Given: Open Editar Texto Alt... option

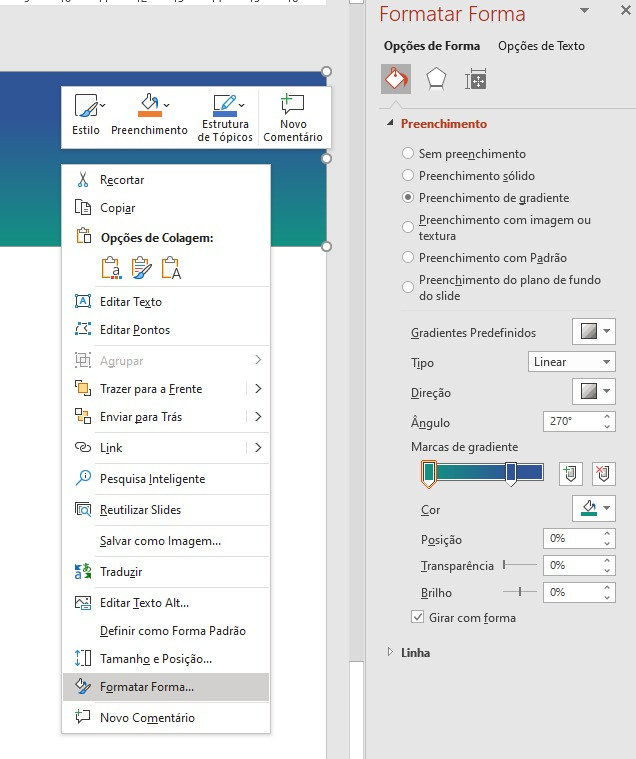Looking at the screenshot, I should point(166,603).
